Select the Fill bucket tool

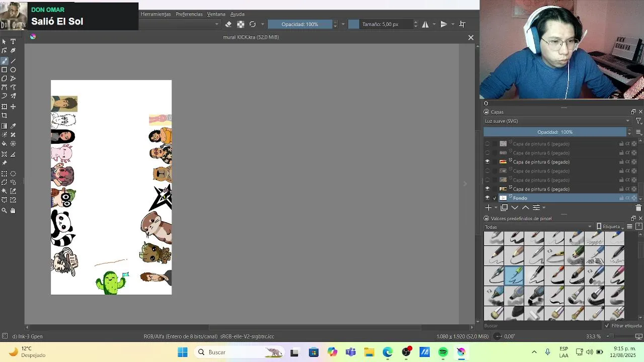5,144
